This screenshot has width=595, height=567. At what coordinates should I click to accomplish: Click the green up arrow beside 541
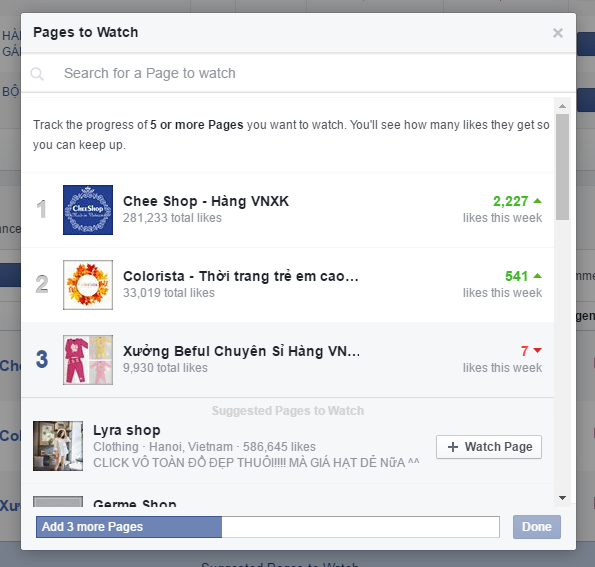click(x=537, y=276)
